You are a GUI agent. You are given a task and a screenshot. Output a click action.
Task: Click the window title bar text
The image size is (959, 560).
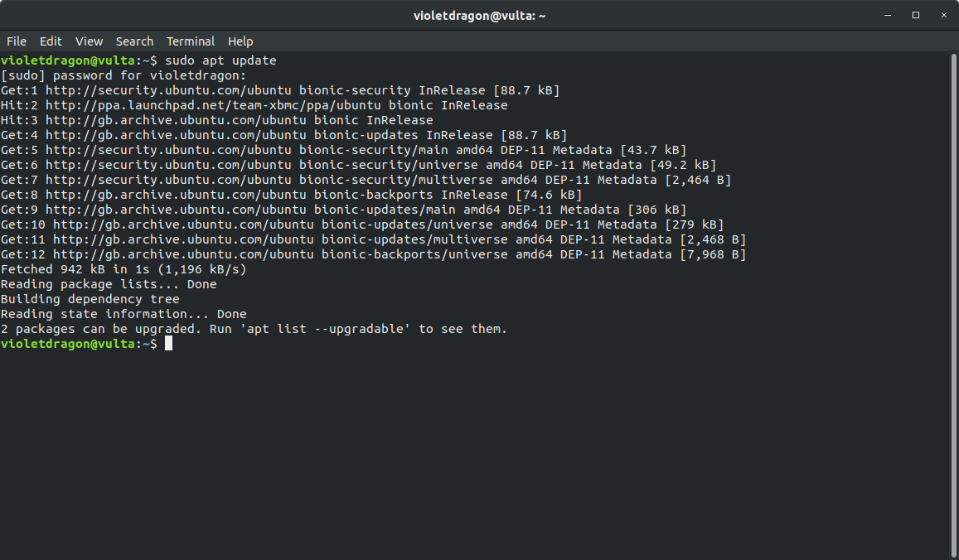click(x=479, y=15)
